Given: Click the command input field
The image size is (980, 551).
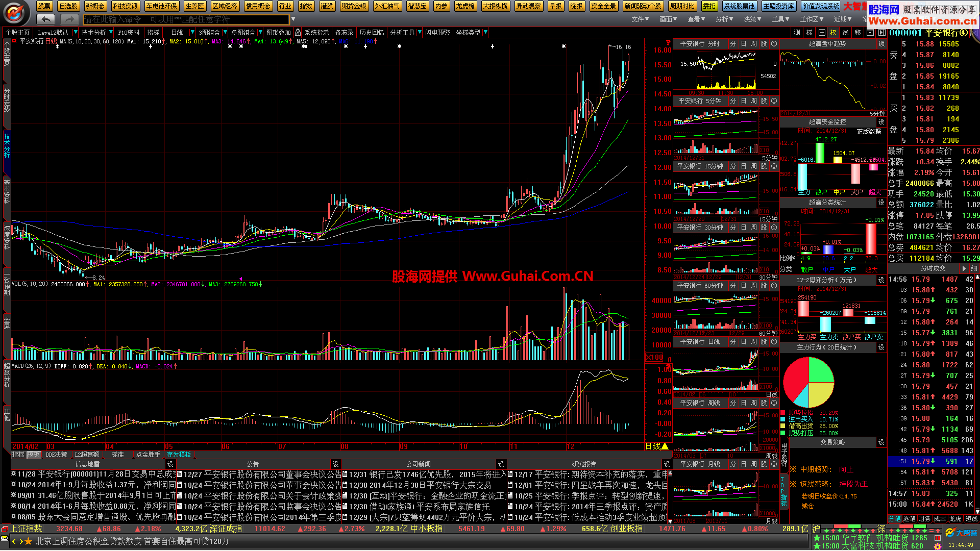Looking at the screenshot, I should tap(186, 20).
